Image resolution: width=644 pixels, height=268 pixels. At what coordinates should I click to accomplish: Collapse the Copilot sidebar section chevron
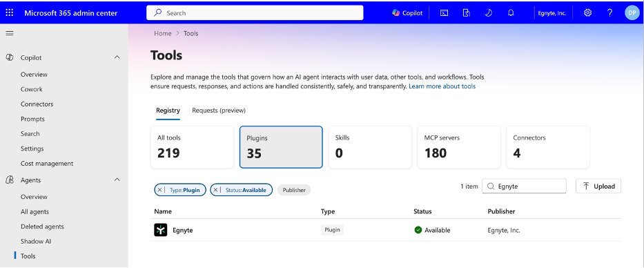117,57
